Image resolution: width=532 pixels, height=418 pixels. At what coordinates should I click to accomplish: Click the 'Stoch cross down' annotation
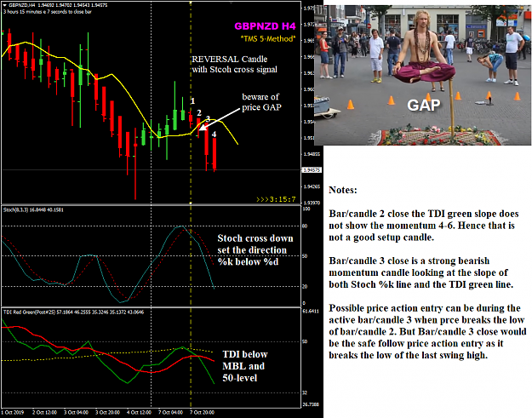point(255,249)
